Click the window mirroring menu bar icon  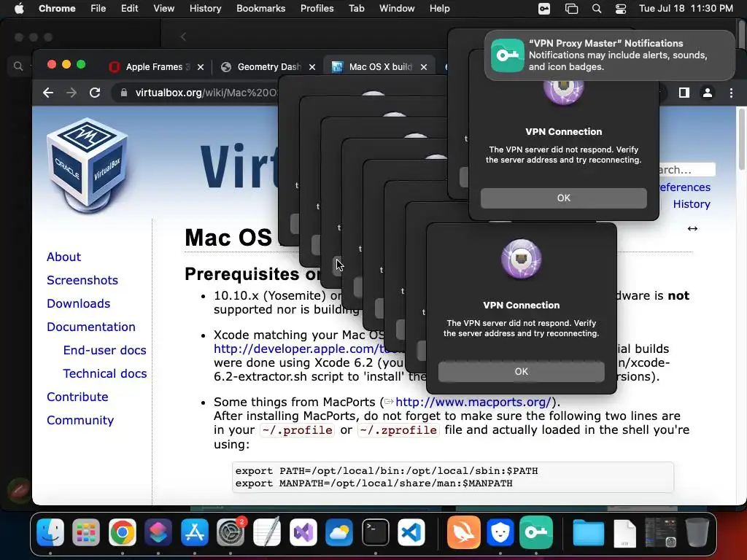571,9
